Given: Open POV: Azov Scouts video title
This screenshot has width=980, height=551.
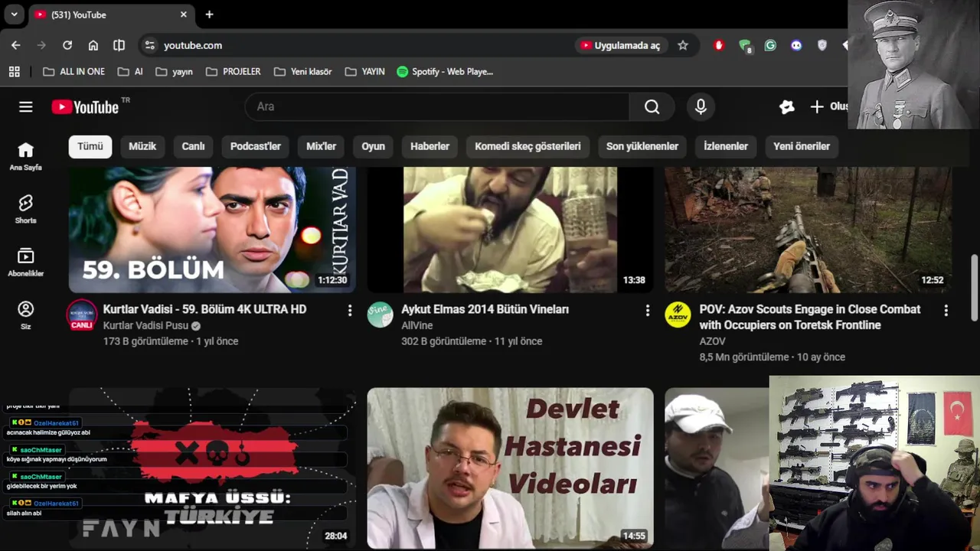Looking at the screenshot, I should pyautogui.click(x=810, y=317).
